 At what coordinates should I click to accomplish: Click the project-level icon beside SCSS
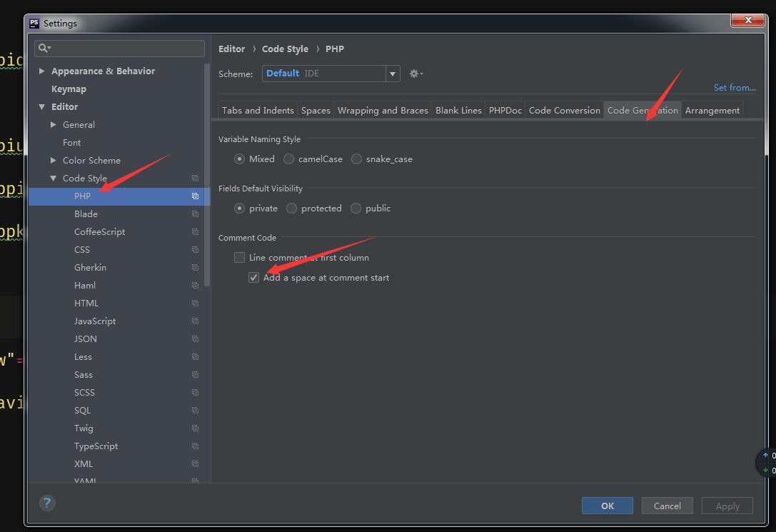point(196,393)
